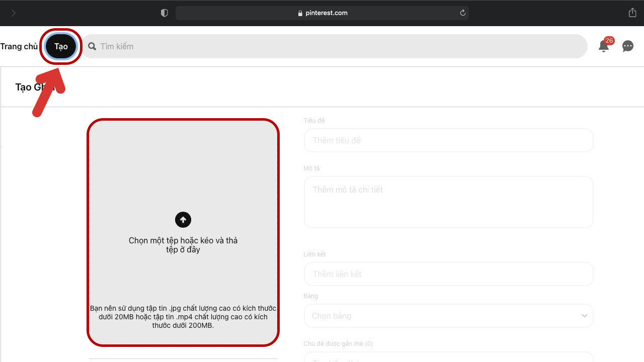
Task: Click the Thêm liên kết field
Action: [x=449, y=274]
